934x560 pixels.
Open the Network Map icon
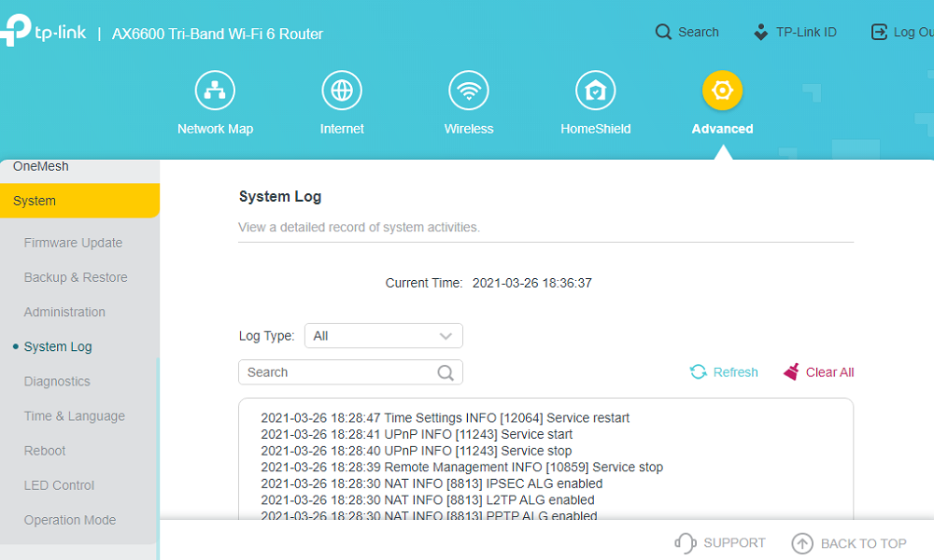(215, 91)
